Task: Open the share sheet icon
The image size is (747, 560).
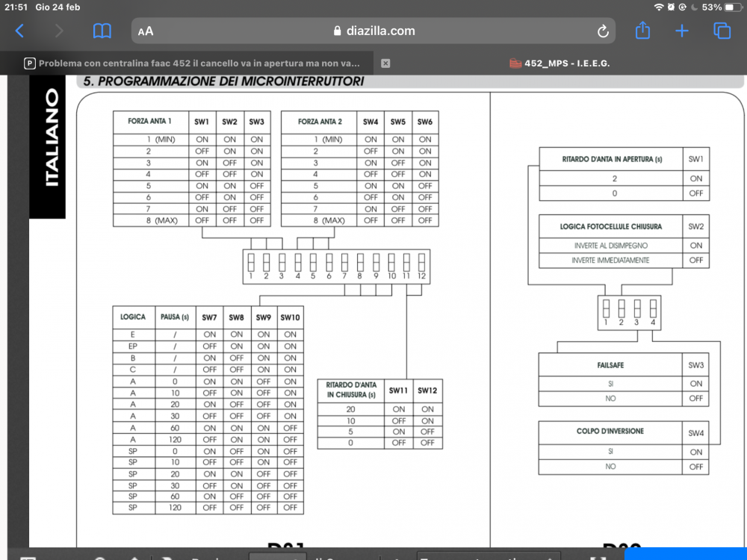Action: [642, 30]
